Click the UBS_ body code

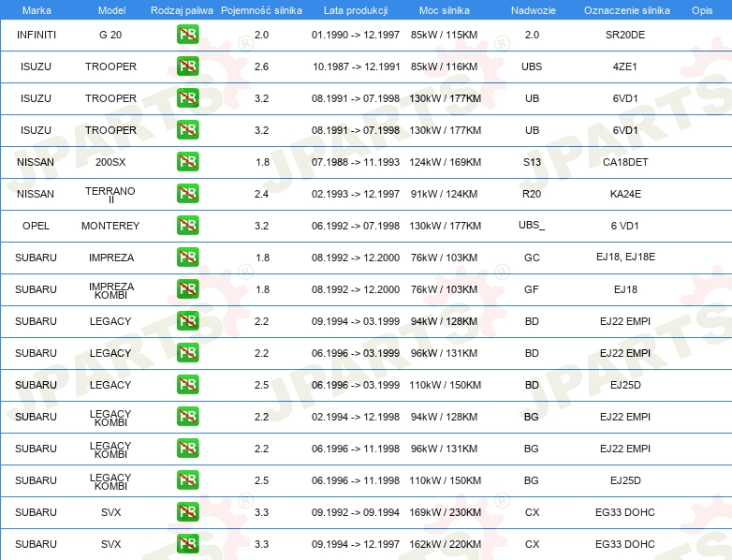532,225
